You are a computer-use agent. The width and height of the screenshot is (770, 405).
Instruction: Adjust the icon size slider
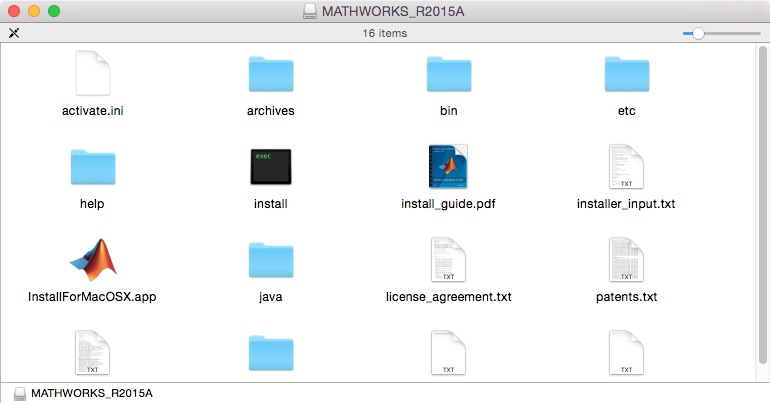(x=722, y=33)
